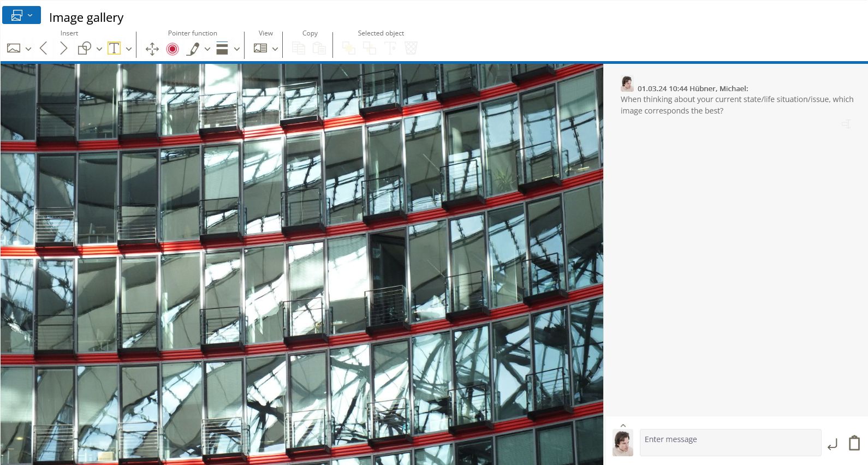
Task: Click the edit text properties icon
Action: coord(390,49)
